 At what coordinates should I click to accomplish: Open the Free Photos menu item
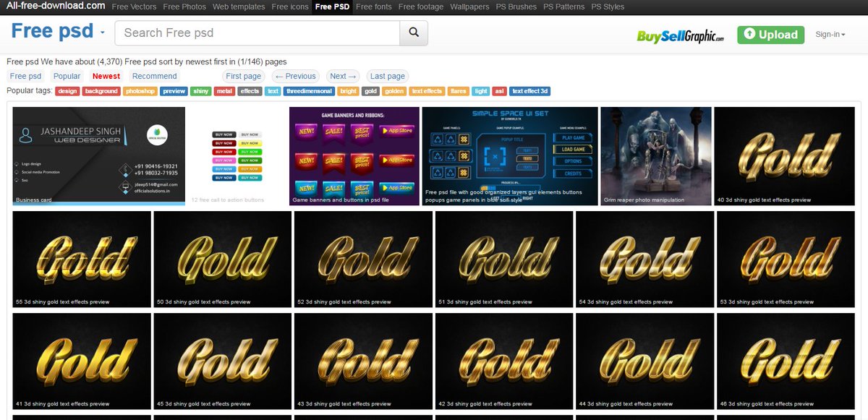click(x=184, y=7)
